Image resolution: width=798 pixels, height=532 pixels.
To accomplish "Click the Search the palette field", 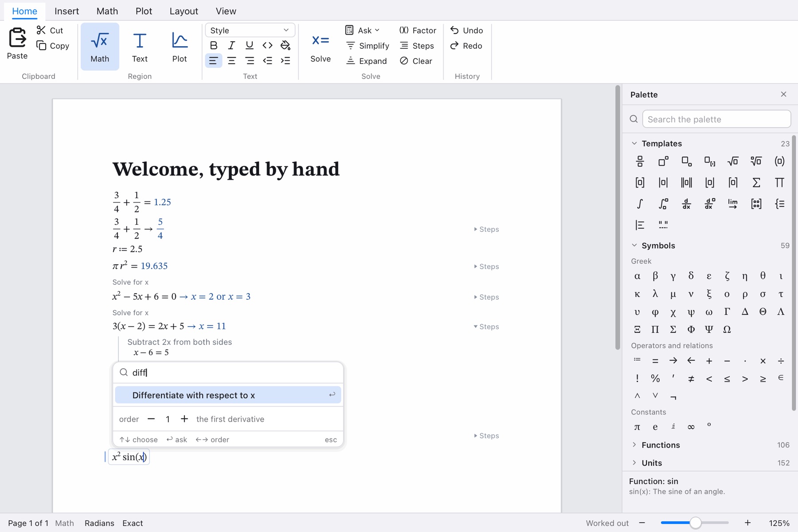I will (716, 119).
